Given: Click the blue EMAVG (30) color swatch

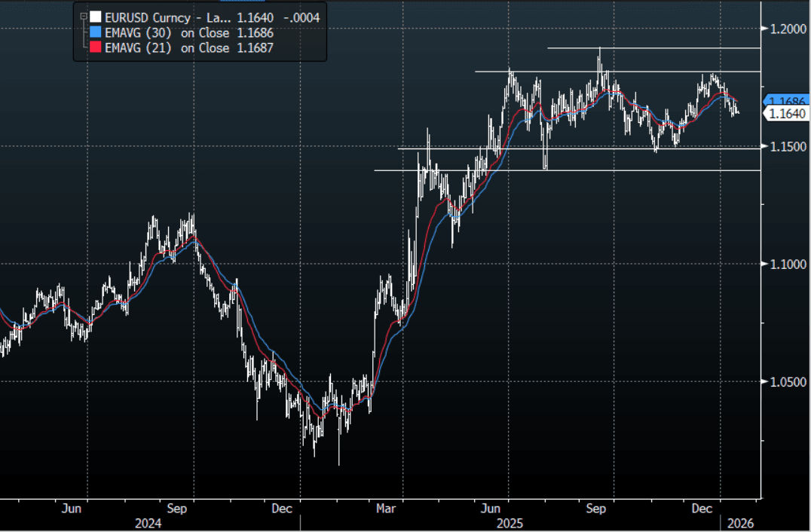Looking at the screenshot, I should 94,32.
